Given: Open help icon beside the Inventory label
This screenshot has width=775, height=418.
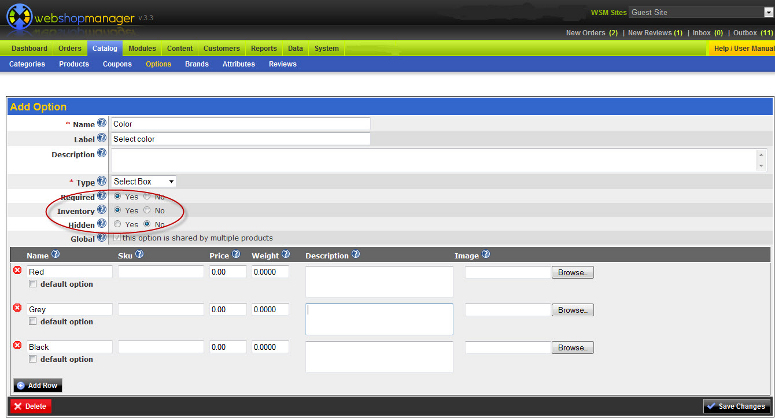Looking at the screenshot, I should click(x=101, y=209).
